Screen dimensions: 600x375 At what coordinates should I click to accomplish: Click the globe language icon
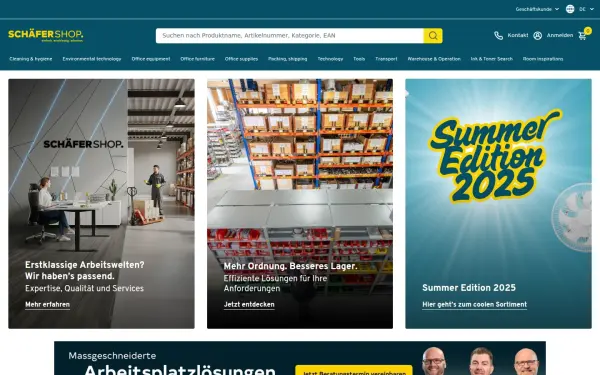click(570, 9)
